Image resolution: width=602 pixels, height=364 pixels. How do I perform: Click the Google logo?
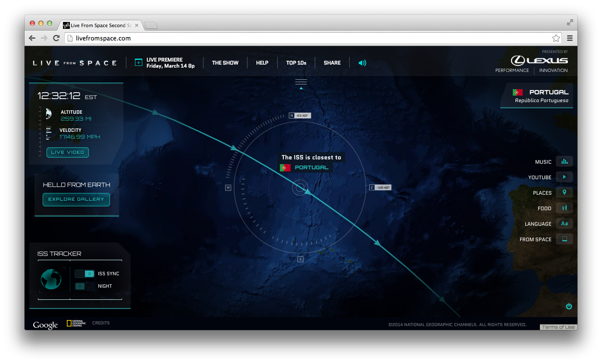click(x=45, y=325)
